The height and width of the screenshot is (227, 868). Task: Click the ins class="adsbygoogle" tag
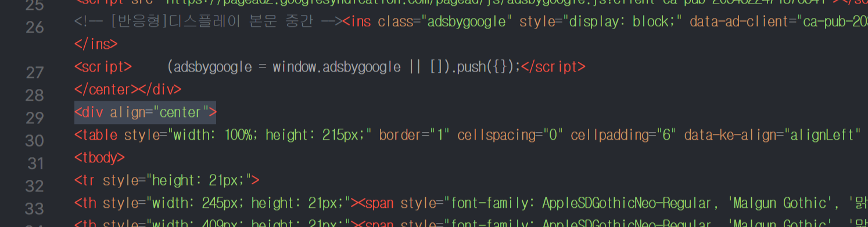(427, 22)
